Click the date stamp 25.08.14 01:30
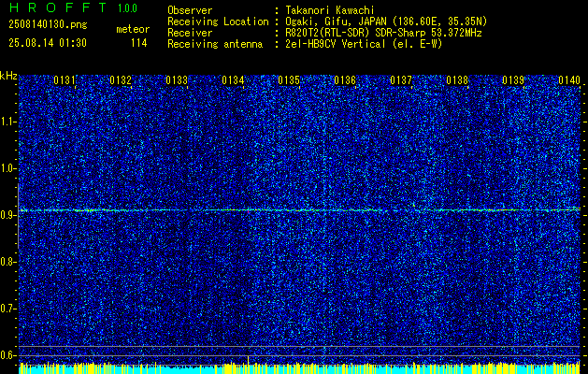Screen dimensions: 588x374 pyautogui.click(x=48, y=43)
